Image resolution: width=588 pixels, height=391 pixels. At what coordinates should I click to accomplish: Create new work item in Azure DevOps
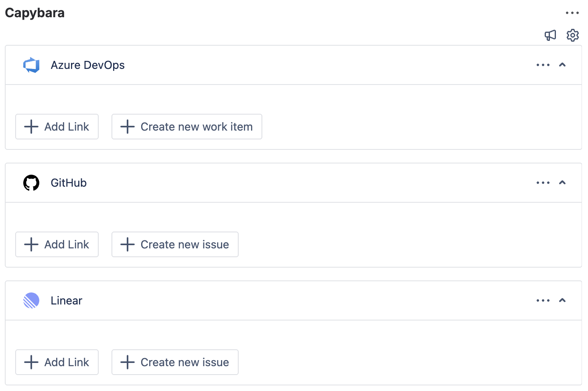pyautogui.click(x=187, y=127)
